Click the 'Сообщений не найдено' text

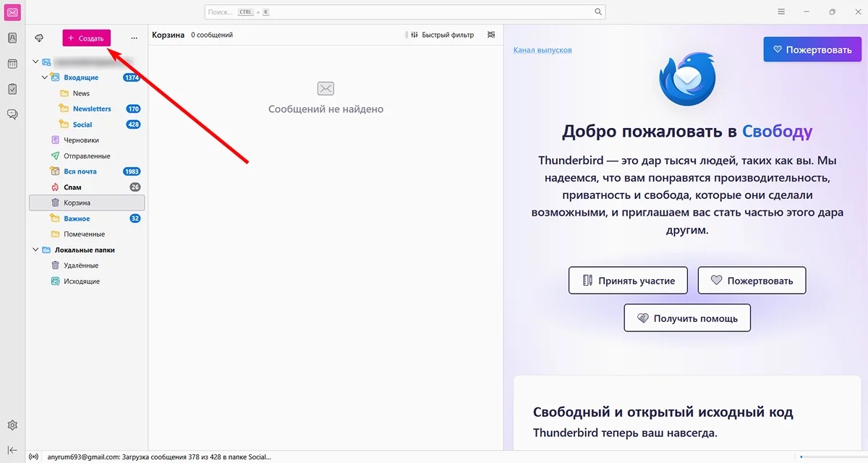coord(325,109)
